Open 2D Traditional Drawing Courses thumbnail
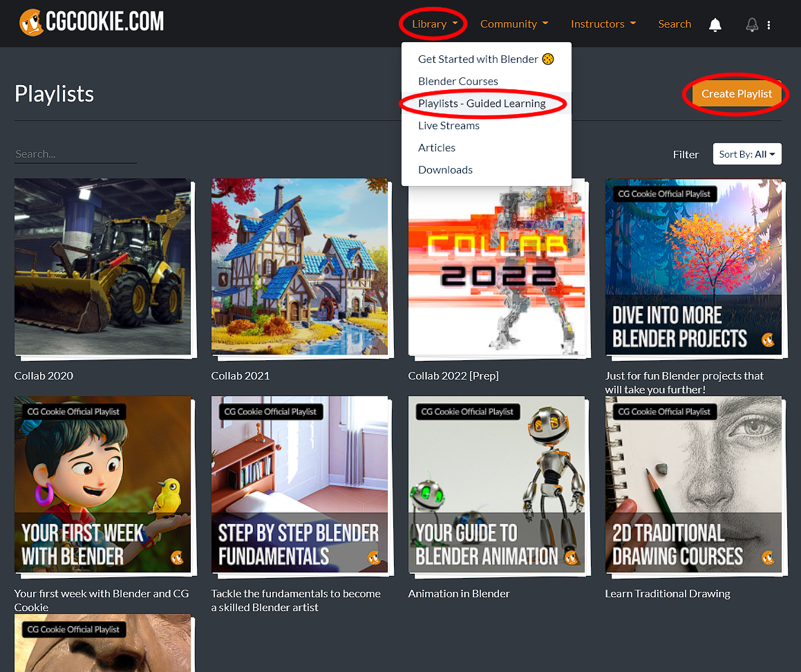801x672 pixels. pyautogui.click(x=693, y=484)
